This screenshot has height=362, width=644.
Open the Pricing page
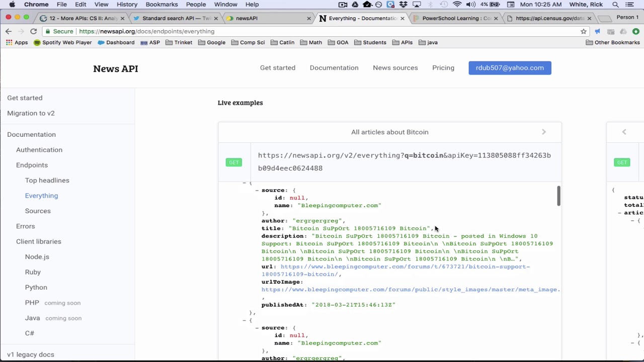click(443, 68)
